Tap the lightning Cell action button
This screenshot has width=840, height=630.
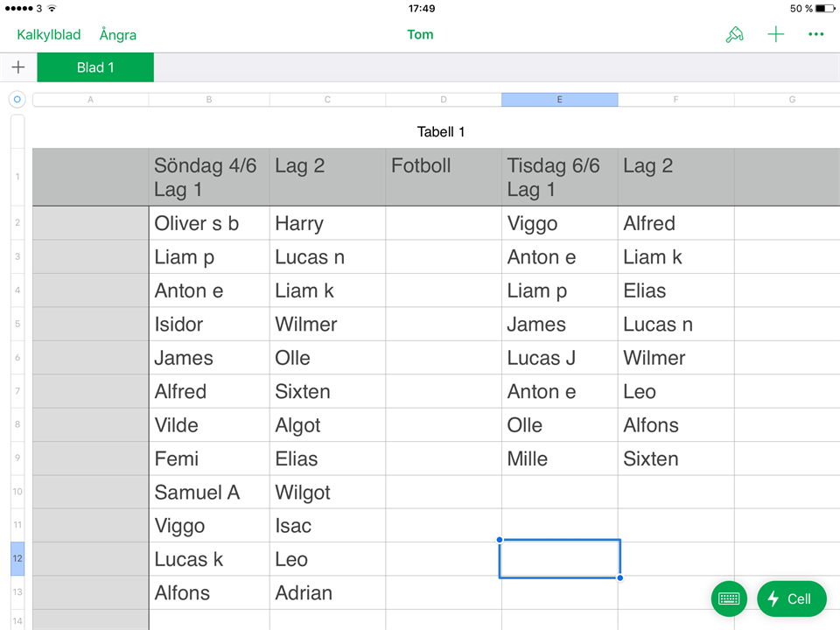[x=791, y=598]
